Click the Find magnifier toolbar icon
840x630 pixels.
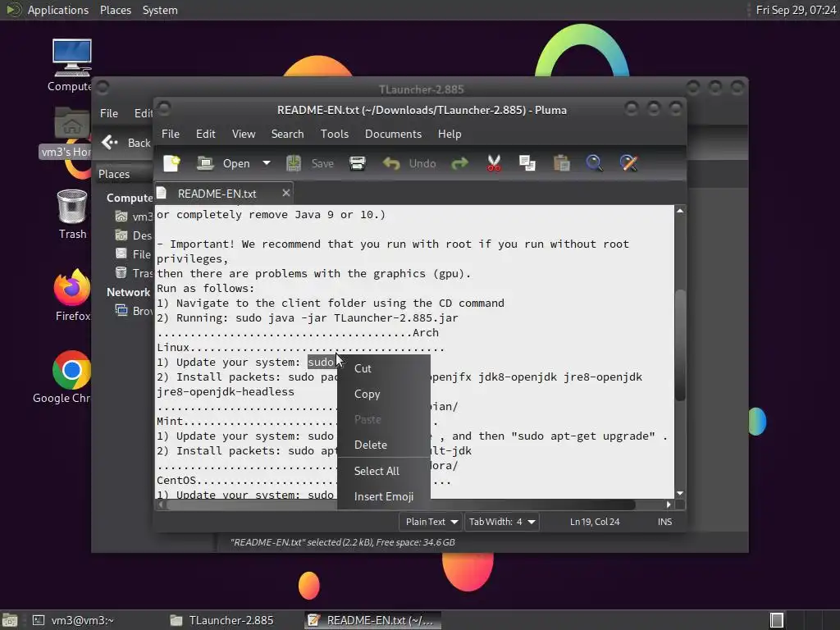[594, 163]
